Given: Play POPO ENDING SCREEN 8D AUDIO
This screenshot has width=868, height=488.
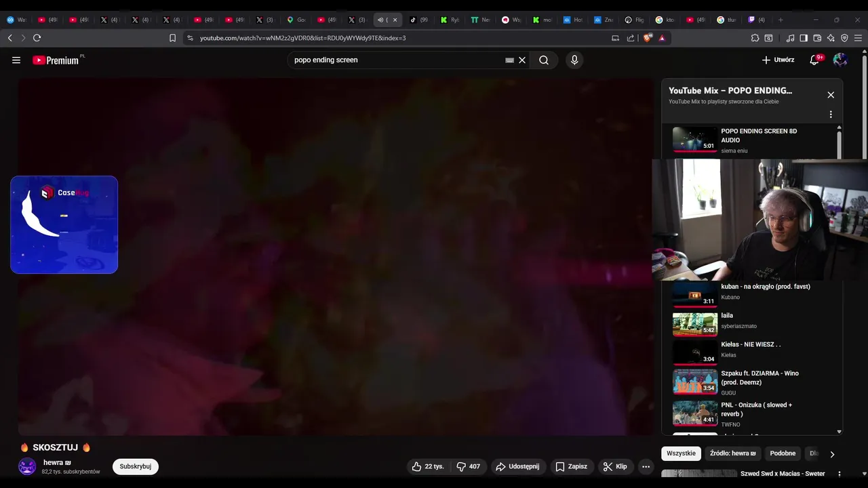Looking at the screenshot, I should click(x=751, y=140).
